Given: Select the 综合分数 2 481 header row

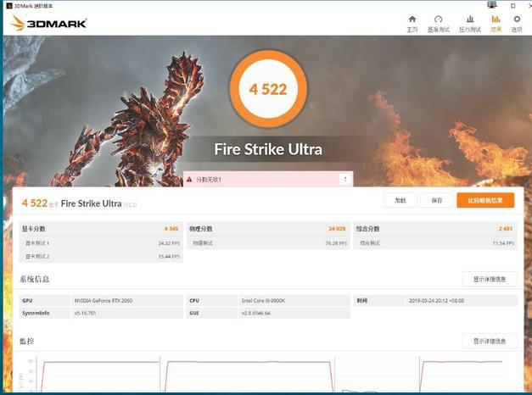Looking at the screenshot, I should (x=435, y=229).
